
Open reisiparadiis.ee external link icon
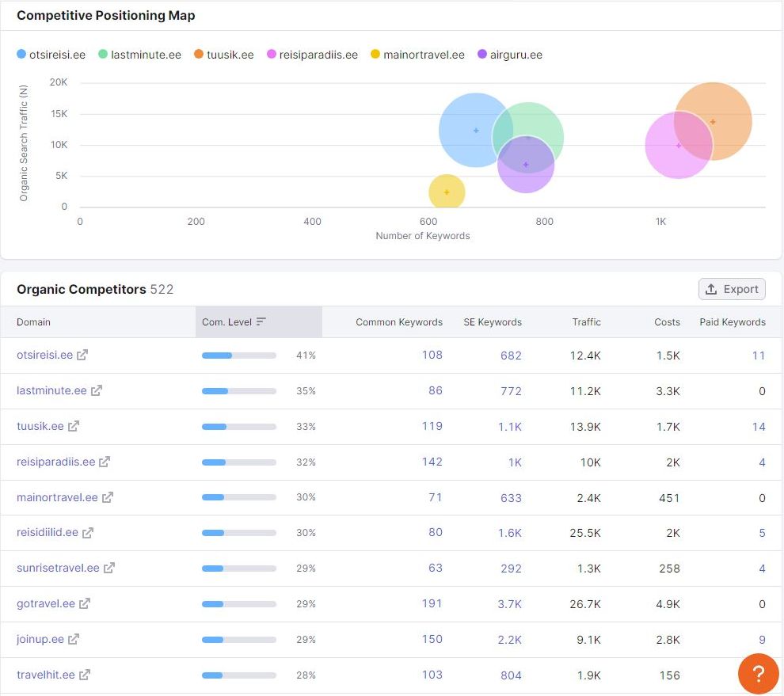[105, 462]
